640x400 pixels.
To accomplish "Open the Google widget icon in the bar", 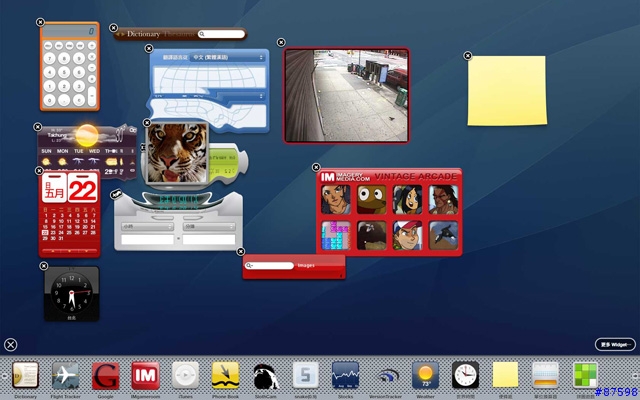I will (x=105, y=375).
